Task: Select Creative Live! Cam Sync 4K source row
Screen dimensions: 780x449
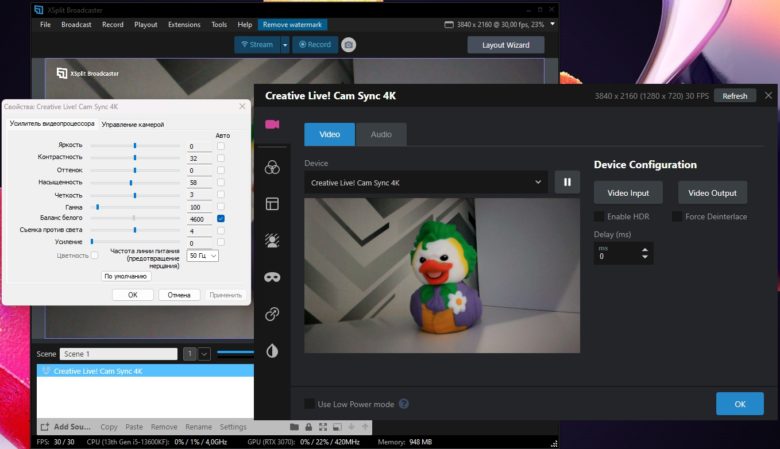Action: 145,371
